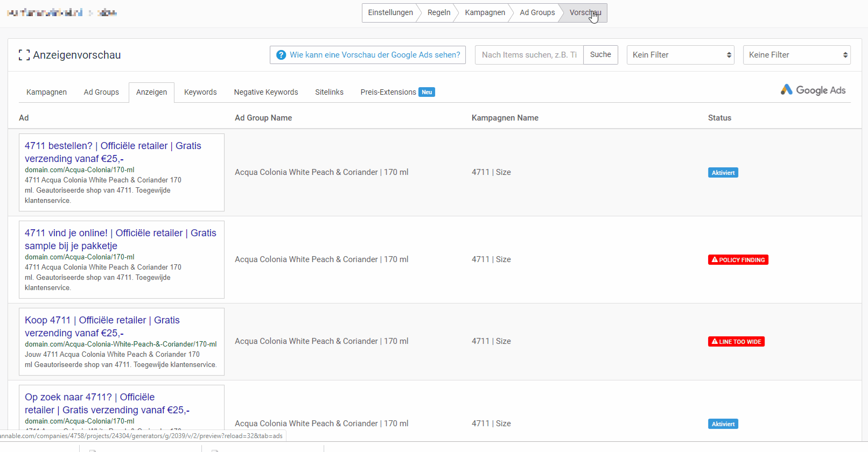Click the Neu badge on Preis-Extensions
This screenshot has height=452, width=868.
click(427, 92)
